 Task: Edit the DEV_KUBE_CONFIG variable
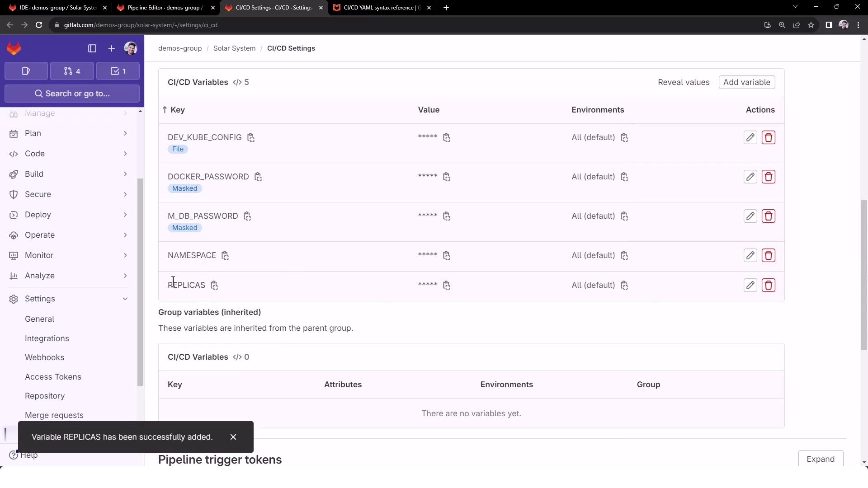tap(750, 137)
